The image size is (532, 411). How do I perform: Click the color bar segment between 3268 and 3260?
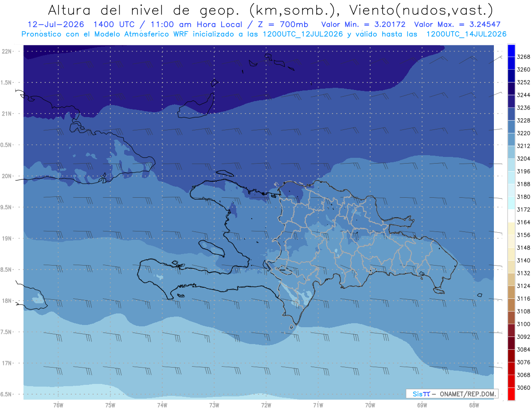(x=511, y=63)
